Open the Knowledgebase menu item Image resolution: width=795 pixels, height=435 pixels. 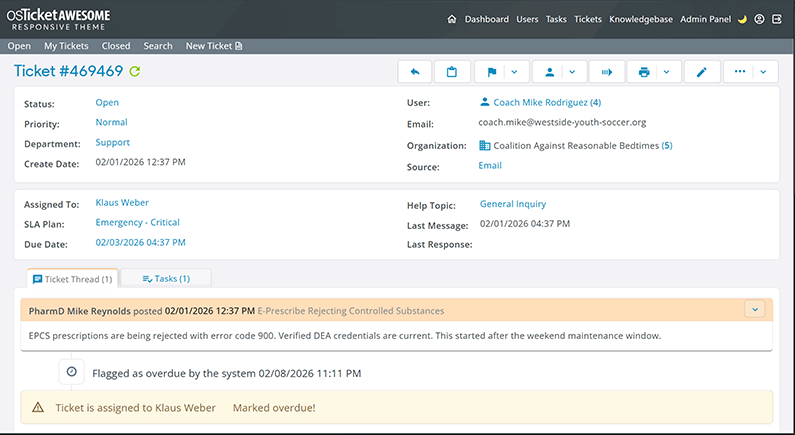641,19
